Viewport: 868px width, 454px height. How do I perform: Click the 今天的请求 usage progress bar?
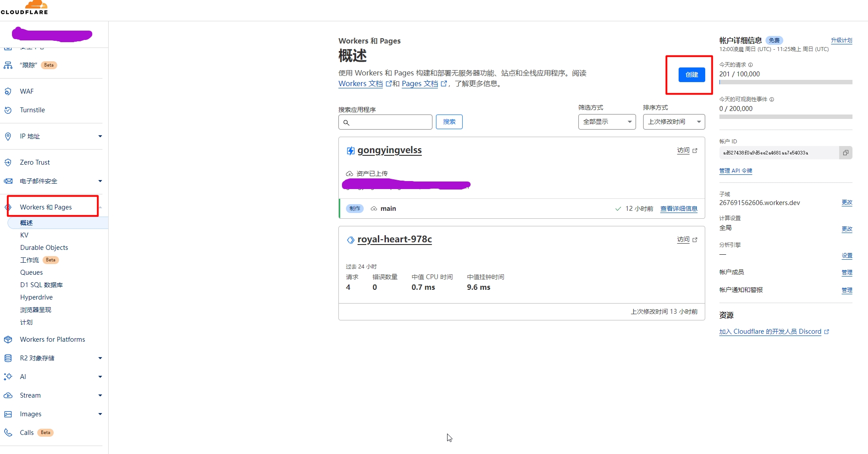coord(786,82)
